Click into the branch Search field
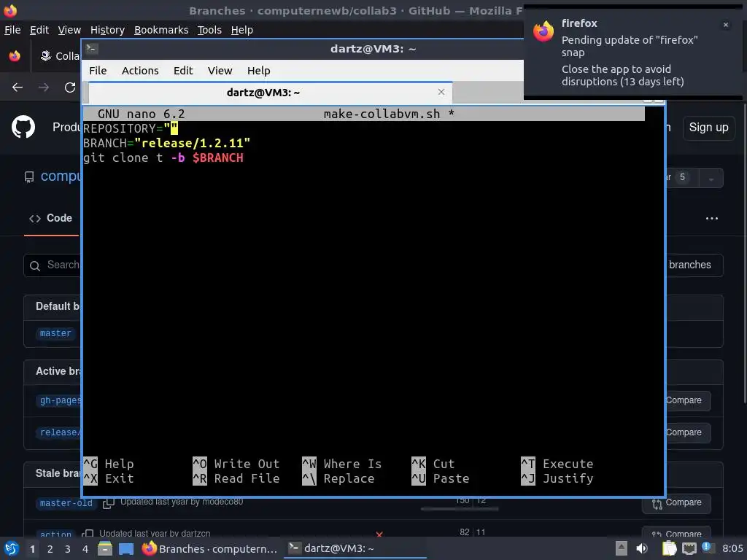Viewport: 747px width, 560px height. click(x=53, y=265)
